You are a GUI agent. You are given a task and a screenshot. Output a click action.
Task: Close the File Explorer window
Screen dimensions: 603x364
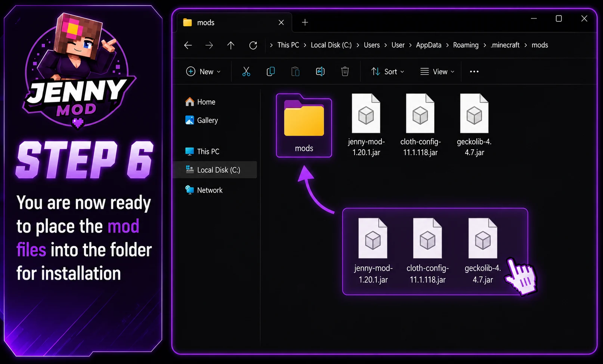(x=584, y=18)
